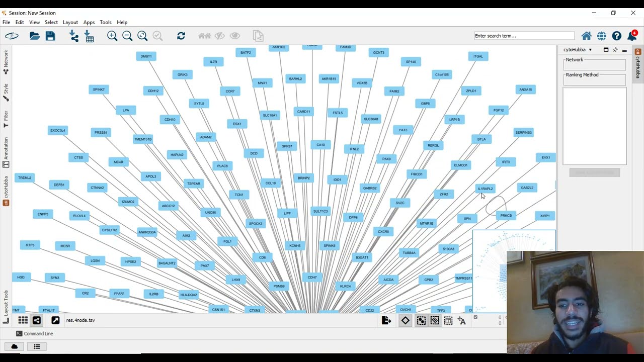Open the Tools menu
This screenshot has width=644, height=362.
point(106,22)
